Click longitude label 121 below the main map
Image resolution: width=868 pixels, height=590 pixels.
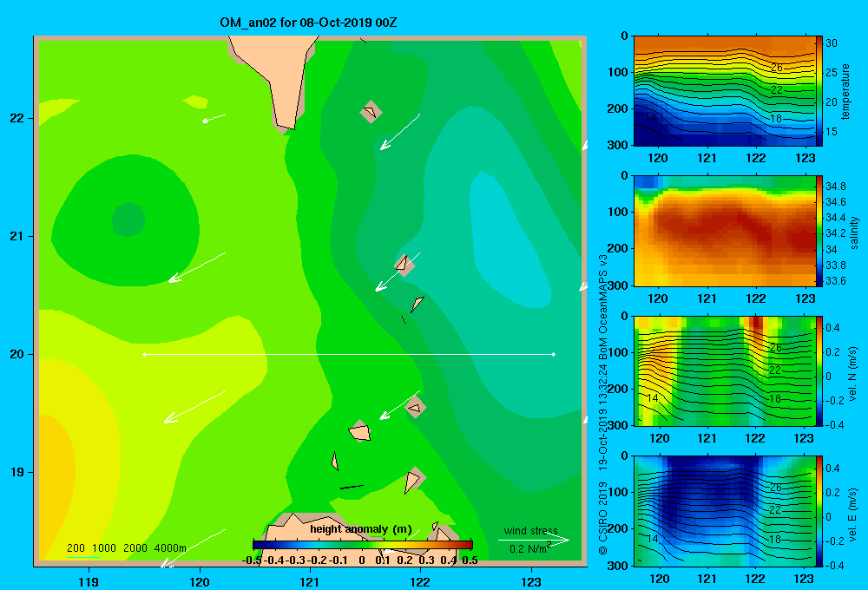point(310,581)
